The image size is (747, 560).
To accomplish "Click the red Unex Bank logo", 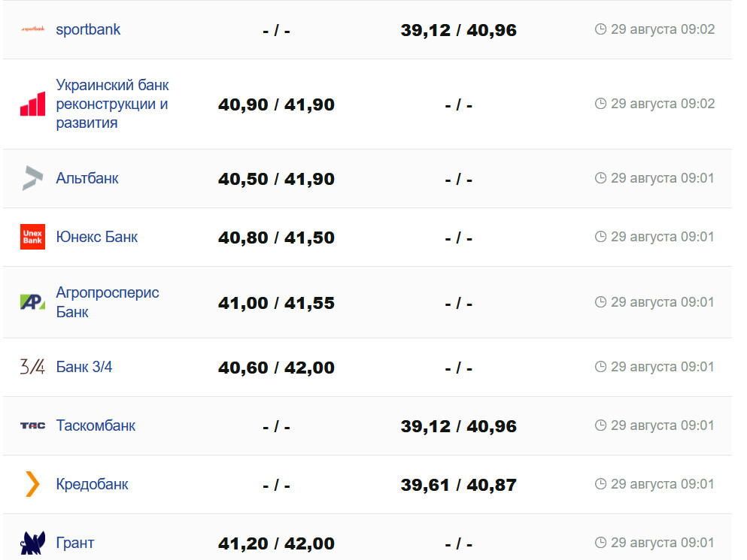I will (x=32, y=237).
